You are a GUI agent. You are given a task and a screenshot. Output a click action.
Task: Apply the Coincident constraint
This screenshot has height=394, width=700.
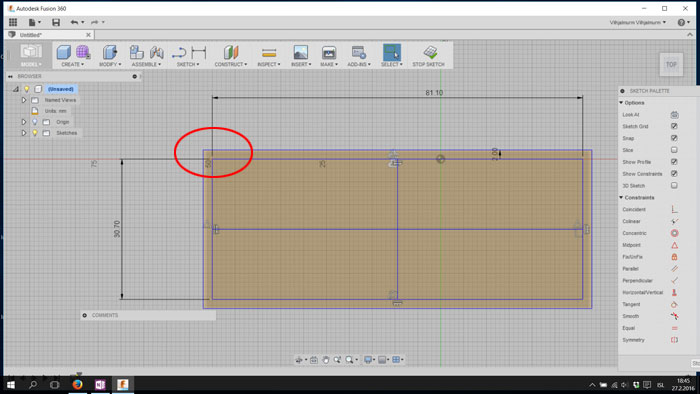point(675,209)
